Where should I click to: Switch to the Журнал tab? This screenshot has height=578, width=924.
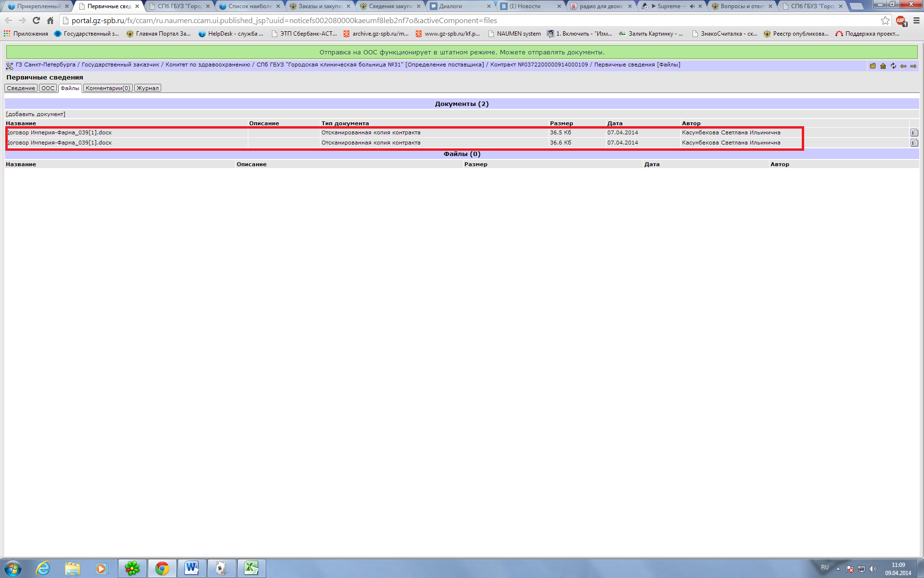click(148, 88)
